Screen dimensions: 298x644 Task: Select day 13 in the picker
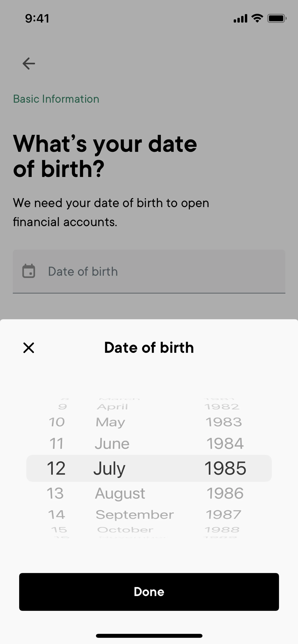55,493
